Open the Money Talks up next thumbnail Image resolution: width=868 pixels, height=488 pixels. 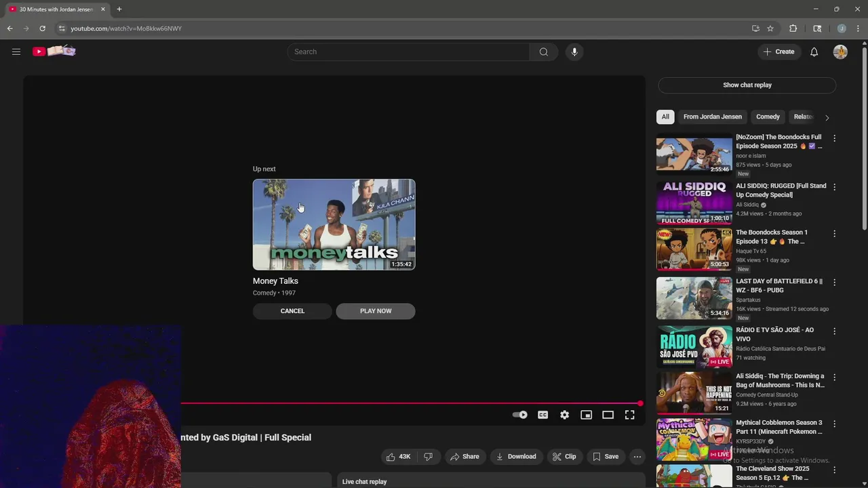[x=334, y=224]
